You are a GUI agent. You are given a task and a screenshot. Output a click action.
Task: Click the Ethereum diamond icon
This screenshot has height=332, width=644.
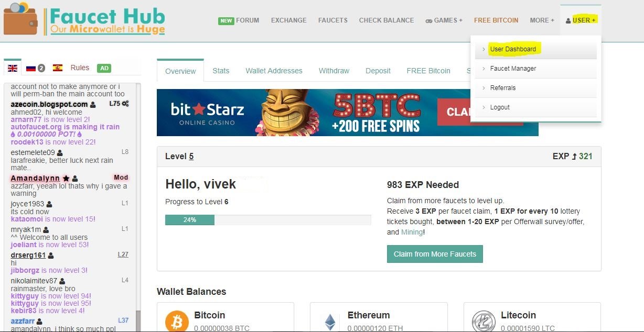pyautogui.click(x=330, y=322)
